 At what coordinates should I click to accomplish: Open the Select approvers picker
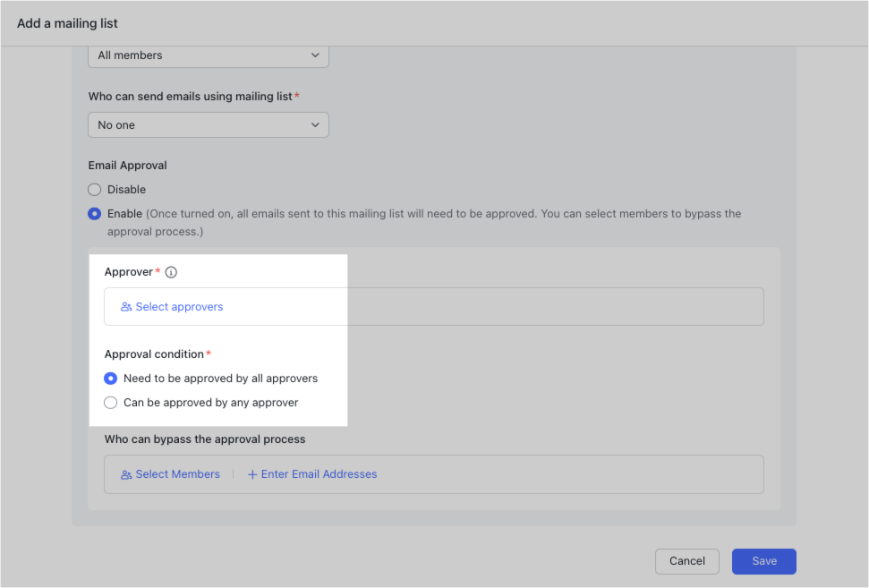(x=179, y=306)
